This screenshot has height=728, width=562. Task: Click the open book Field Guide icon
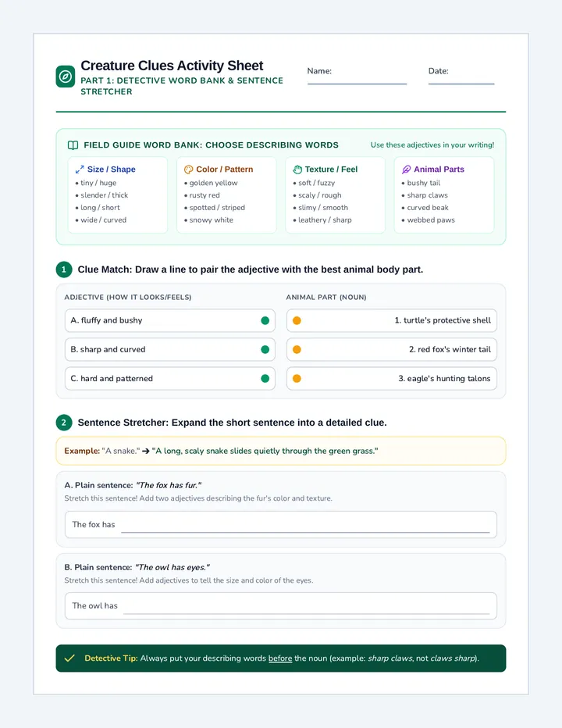click(x=73, y=145)
